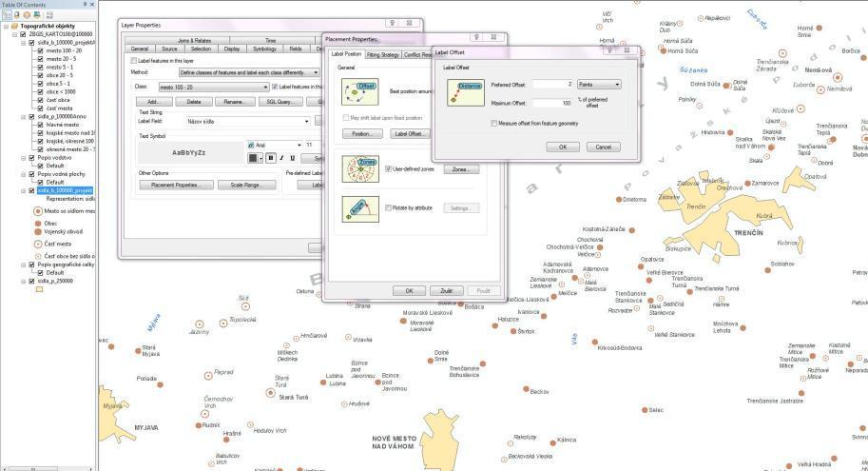Collapse the sidla_p_100000Anno layer
This screenshot has height=471, width=868.
click(24, 117)
